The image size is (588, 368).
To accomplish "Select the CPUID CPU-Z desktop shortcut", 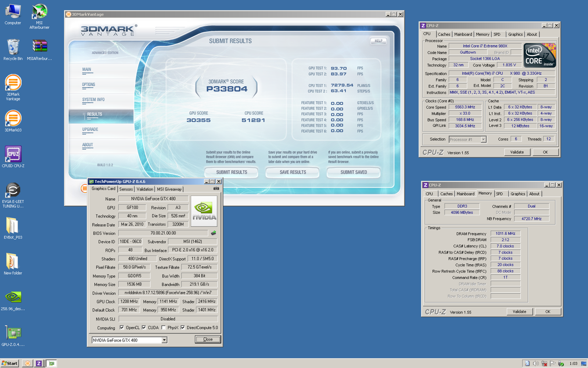I will click(x=13, y=157).
